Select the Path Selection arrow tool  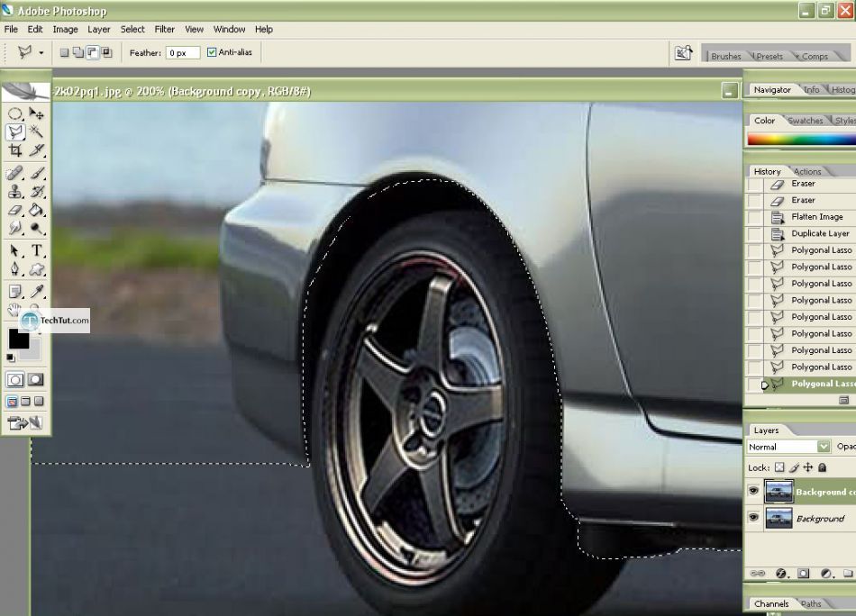(14, 251)
